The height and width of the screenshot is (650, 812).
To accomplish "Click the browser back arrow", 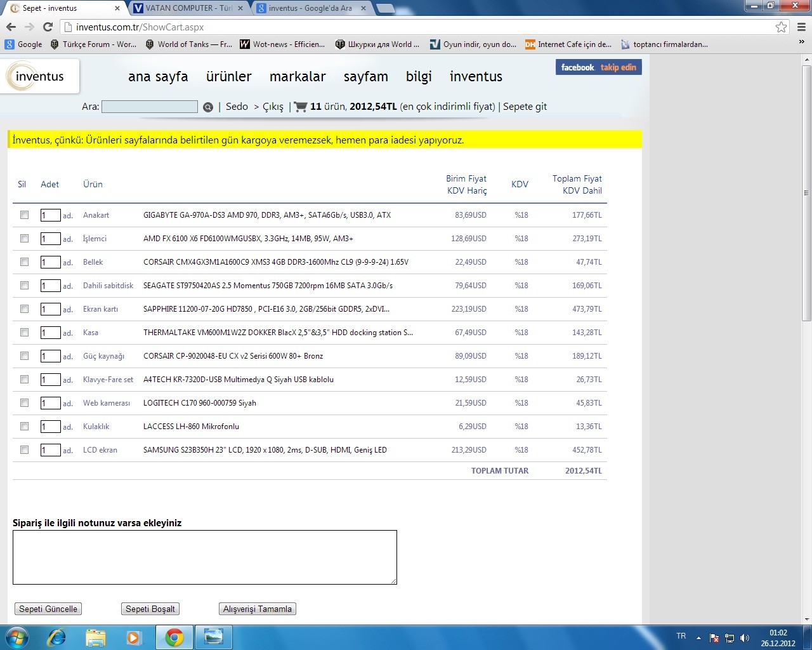I will pyautogui.click(x=11, y=27).
